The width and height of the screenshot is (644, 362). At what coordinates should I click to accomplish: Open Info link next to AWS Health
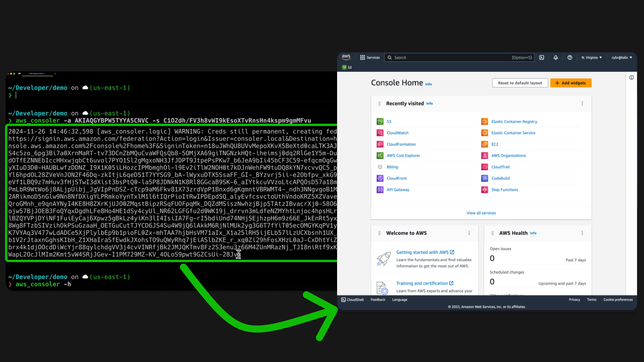pos(533,233)
